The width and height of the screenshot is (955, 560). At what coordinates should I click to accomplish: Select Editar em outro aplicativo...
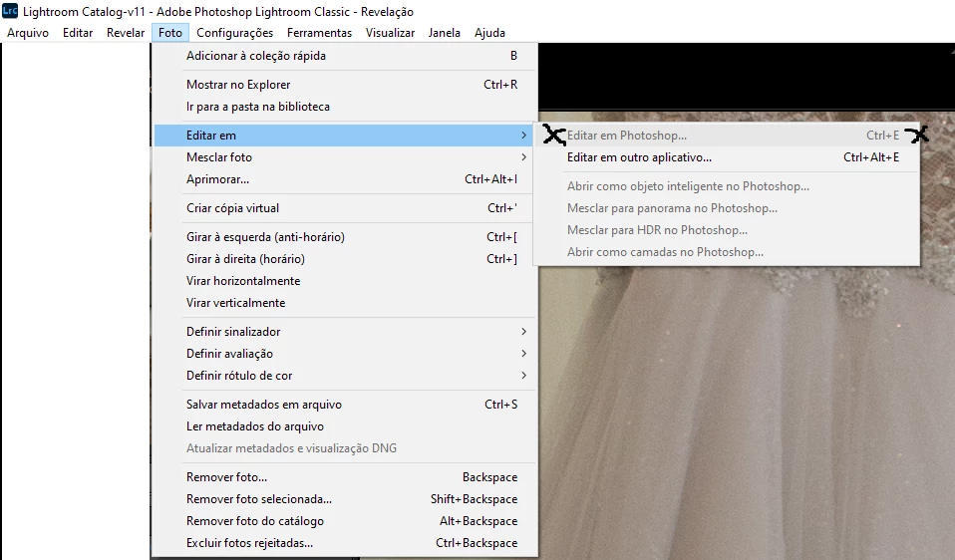click(727, 157)
